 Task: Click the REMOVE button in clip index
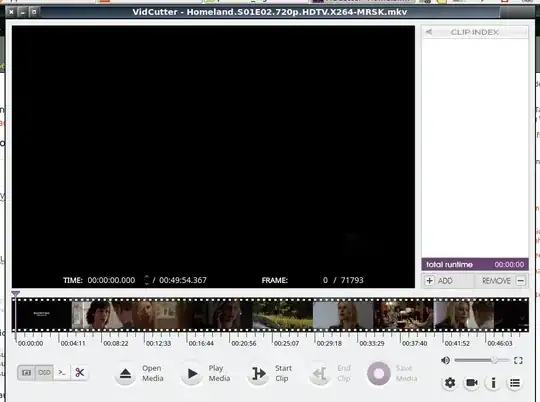pyautogui.click(x=502, y=281)
